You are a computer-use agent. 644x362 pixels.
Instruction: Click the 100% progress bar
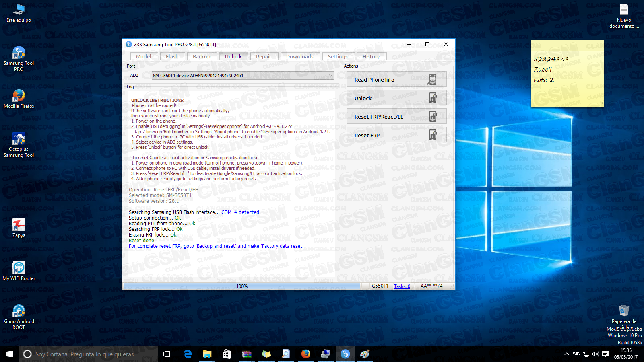pyautogui.click(x=242, y=286)
